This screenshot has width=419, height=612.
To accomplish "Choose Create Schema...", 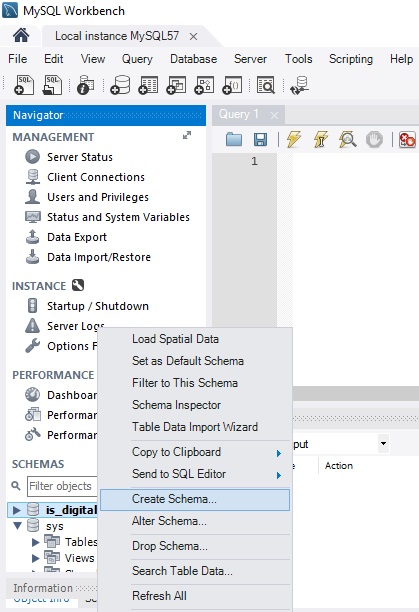I will pyautogui.click(x=195, y=499).
